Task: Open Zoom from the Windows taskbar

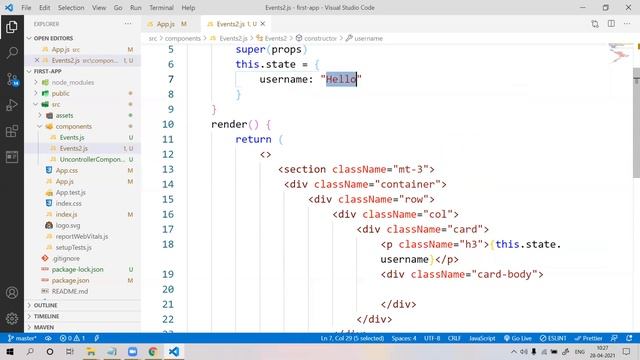Action: click(132, 351)
